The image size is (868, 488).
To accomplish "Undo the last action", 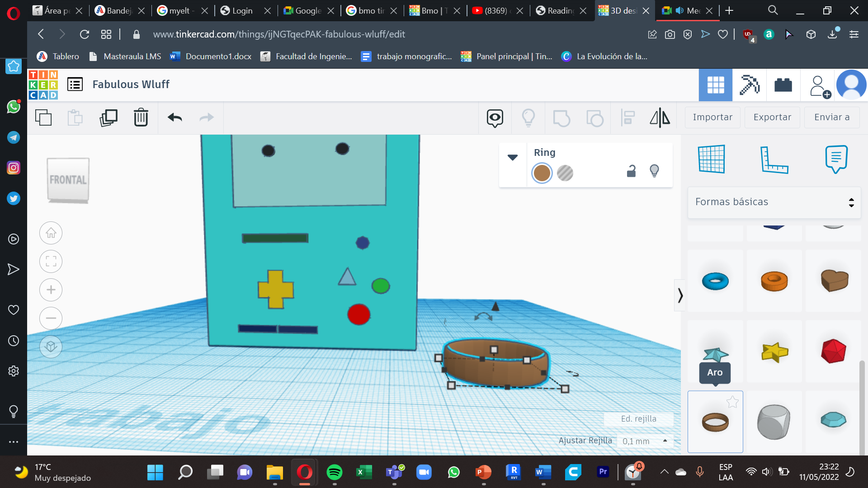I will click(175, 117).
